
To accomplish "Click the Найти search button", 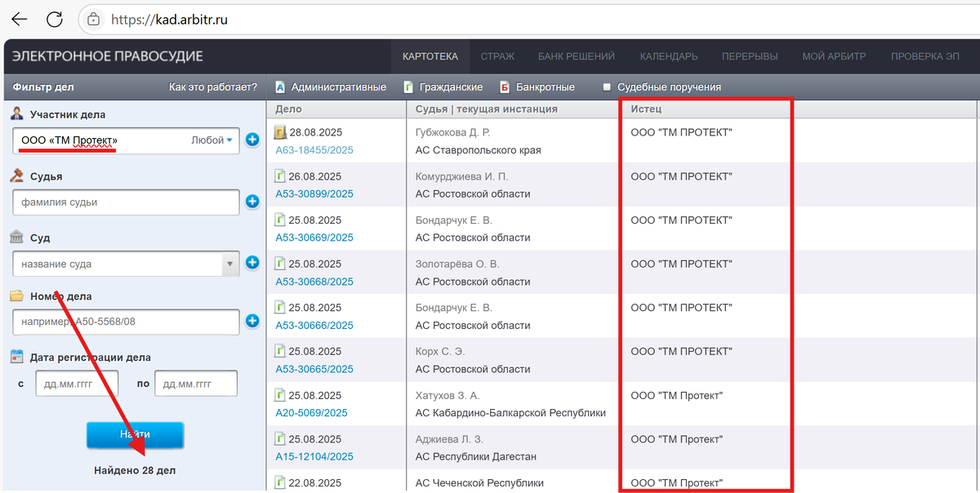I will 135,434.
